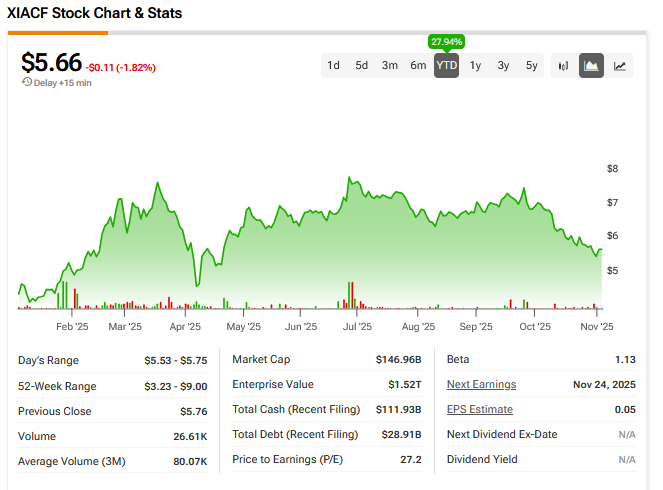Click the tall volume bar near Jul '25
Viewport: 663px width, 490px height.
pos(350,296)
